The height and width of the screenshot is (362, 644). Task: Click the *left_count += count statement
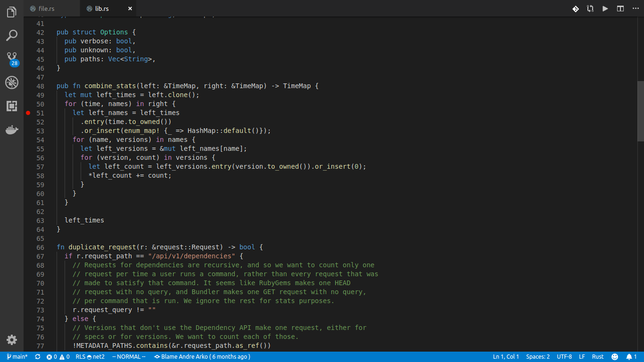pos(130,176)
